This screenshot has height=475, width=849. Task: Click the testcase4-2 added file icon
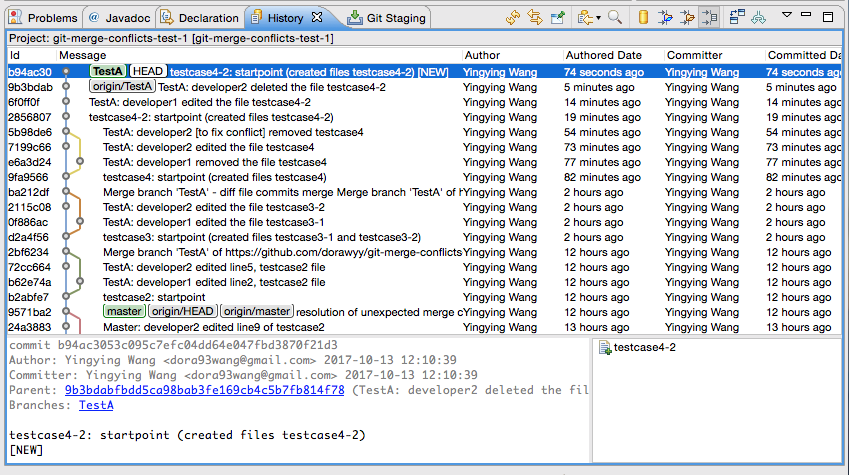click(605, 348)
